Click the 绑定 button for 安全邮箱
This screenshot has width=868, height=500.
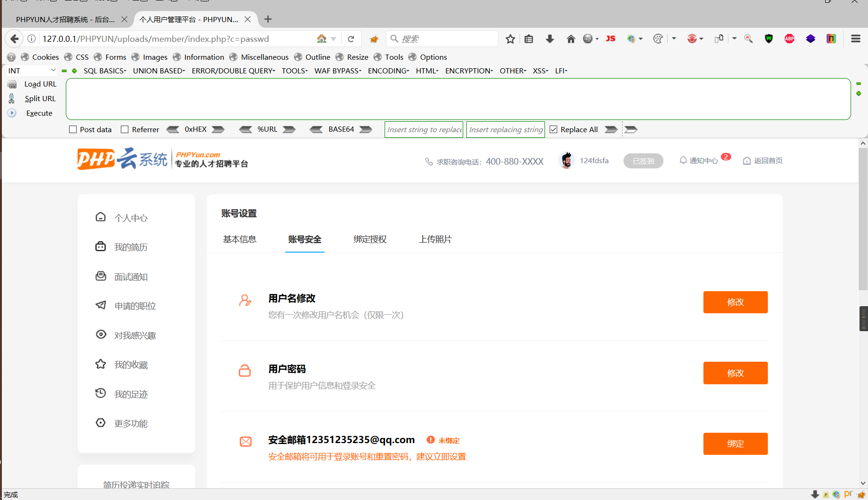click(x=735, y=444)
